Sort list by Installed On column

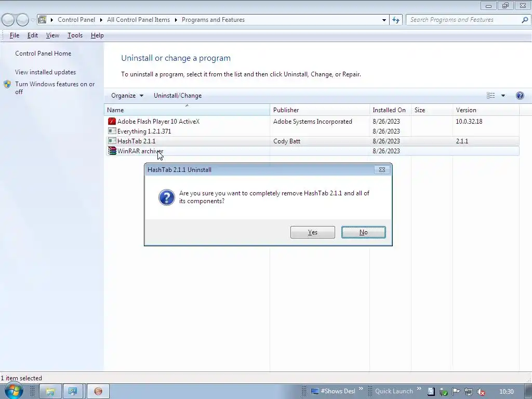point(390,110)
